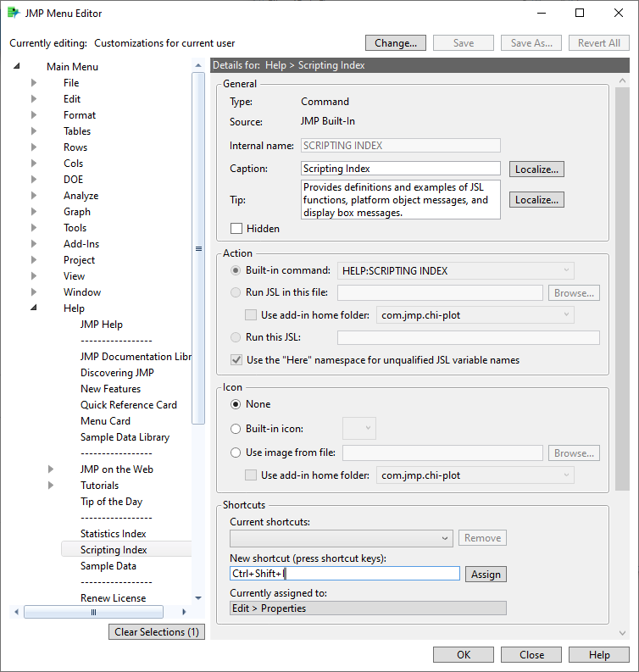Open the Built-in icon picker dropdown
Image resolution: width=639 pixels, height=672 pixels.
click(x=359, y=429)
